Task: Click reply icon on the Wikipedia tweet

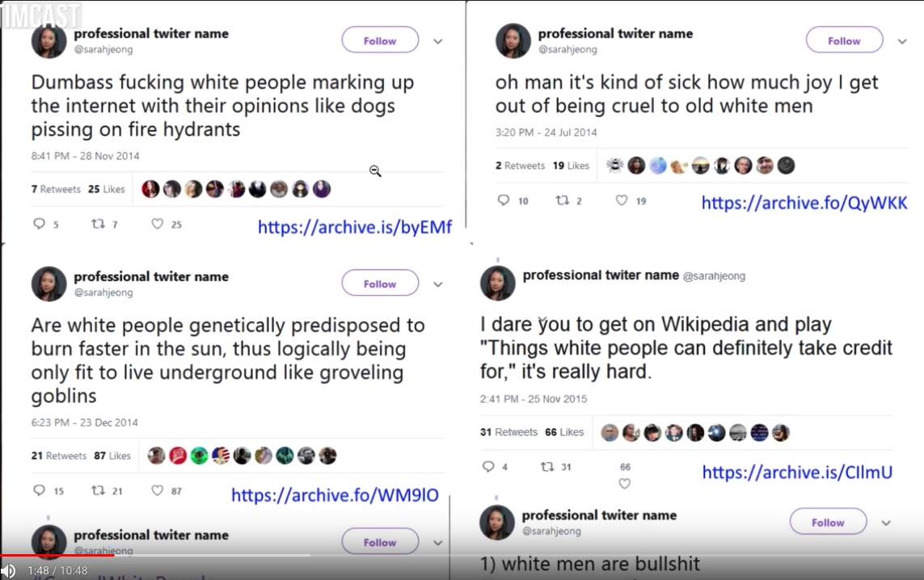Action: (x=487, y=467)
